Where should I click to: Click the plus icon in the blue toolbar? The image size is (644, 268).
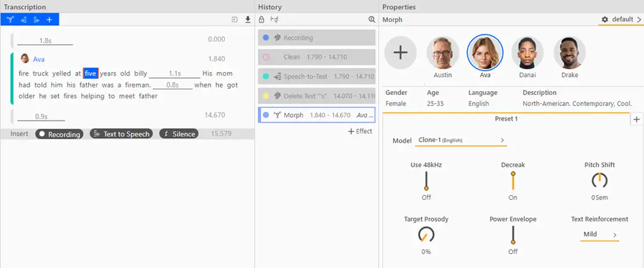point(49,20)
